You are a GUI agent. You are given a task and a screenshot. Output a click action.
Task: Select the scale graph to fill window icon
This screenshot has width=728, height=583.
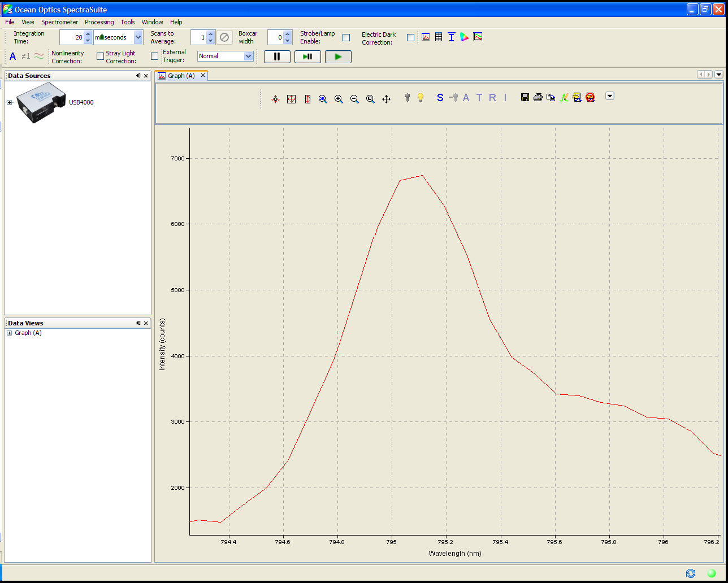(292, 99)
